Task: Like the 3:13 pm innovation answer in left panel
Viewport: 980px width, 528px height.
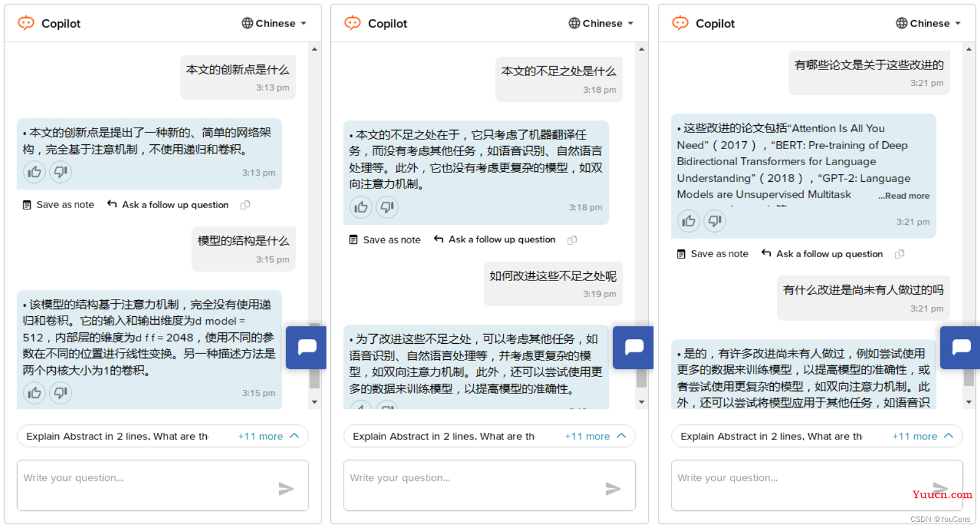Action: pos(34,172)
